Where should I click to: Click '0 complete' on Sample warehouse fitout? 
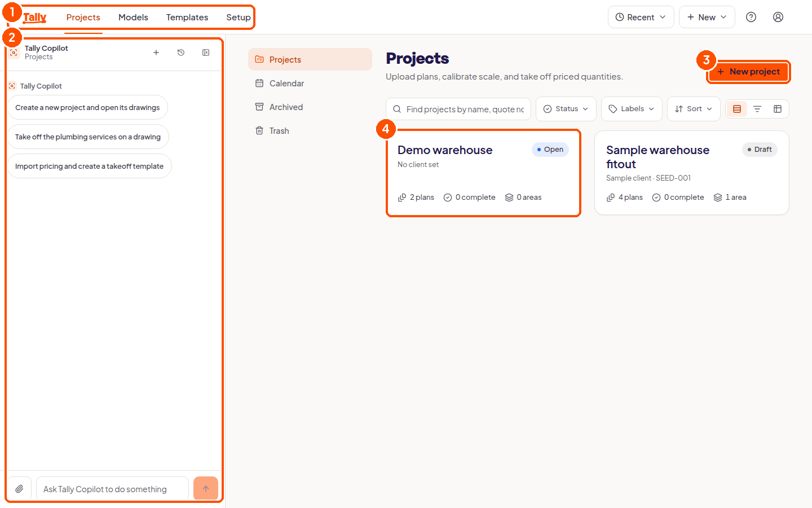point(678,198)
